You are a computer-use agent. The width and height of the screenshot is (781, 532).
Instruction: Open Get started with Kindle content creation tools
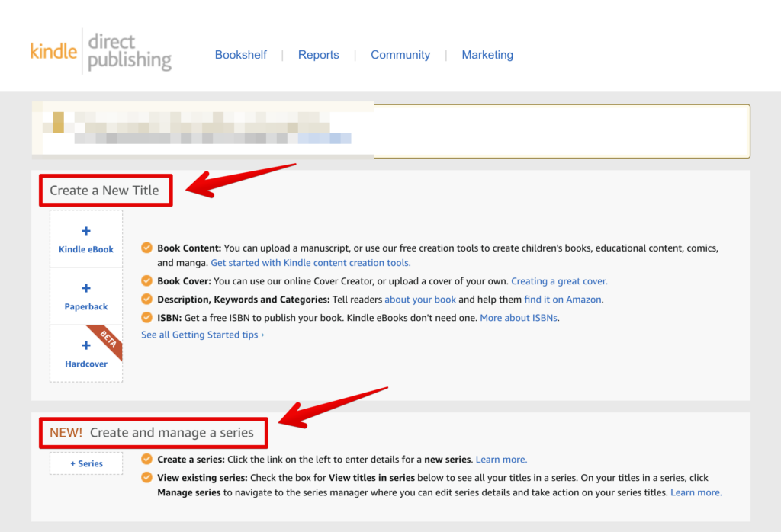click(310, 263)
